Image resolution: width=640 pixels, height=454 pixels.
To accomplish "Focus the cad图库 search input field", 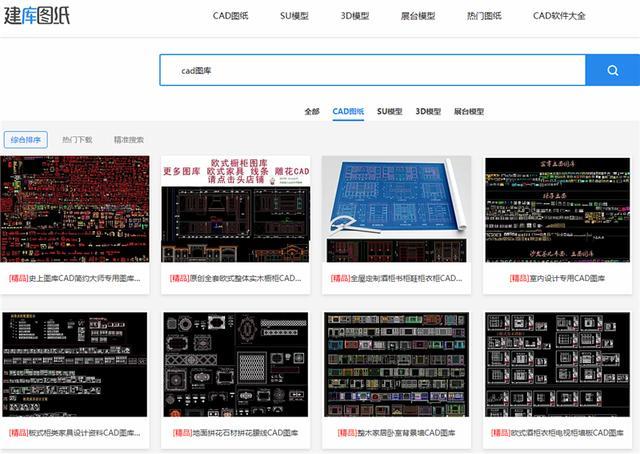I will pyautogui.click(x=373, y=70).
